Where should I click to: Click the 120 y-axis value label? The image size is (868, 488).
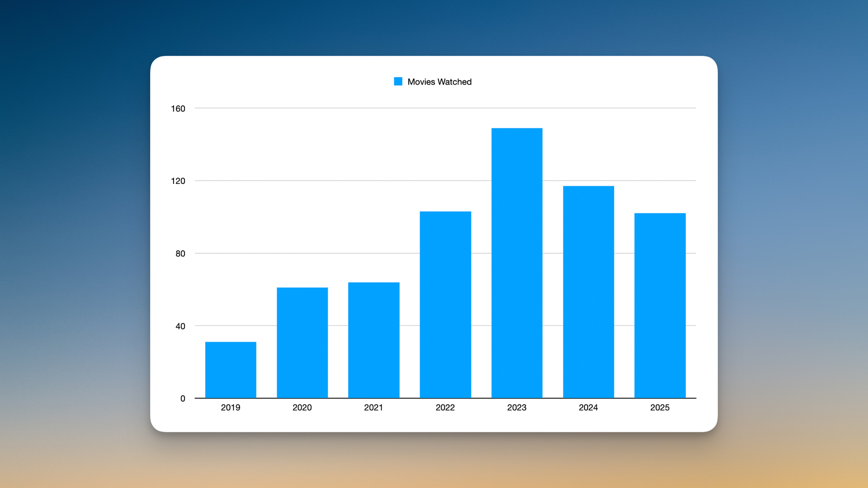click(x=178, y=181)
